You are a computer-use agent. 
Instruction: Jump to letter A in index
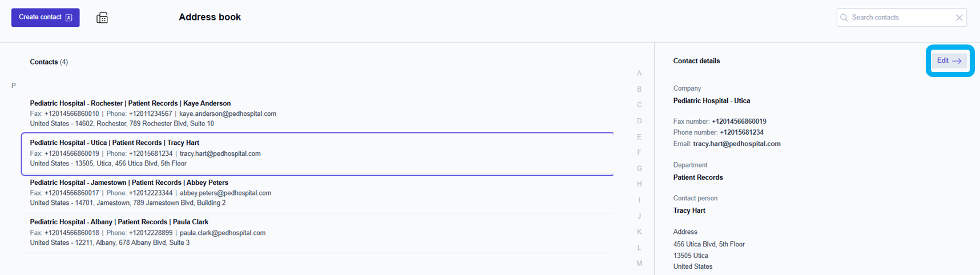pyautogui.click(x=639, y=73)
